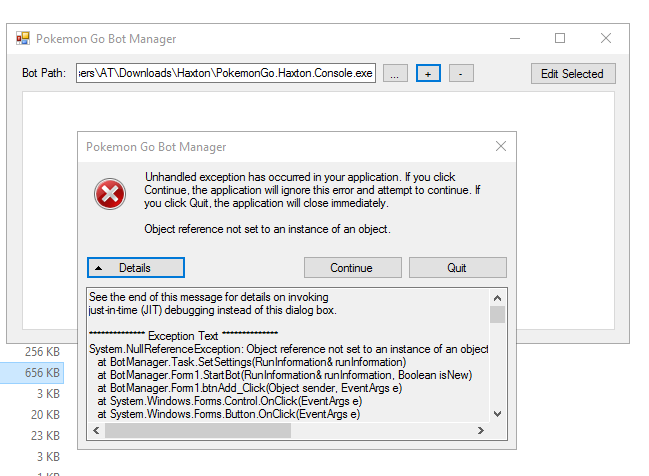The height and width of the screenshot is (476, 649).
Task: Click the System.Windows.Forms.Control.OnClick line
Action: click(x=230, y=401)
